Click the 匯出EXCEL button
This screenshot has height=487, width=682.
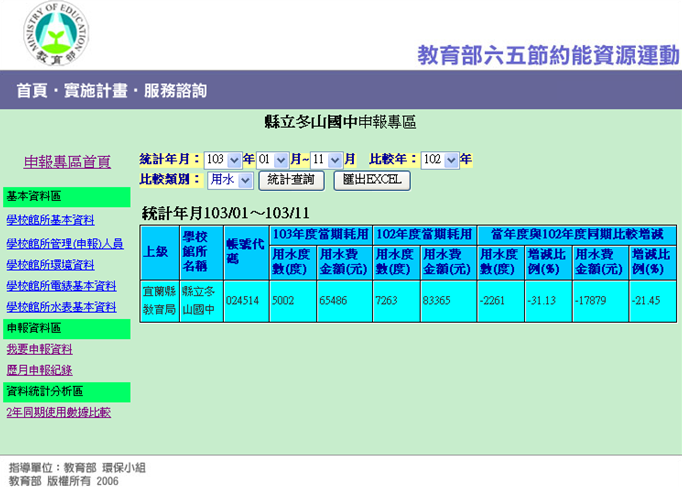click(371, 180)
